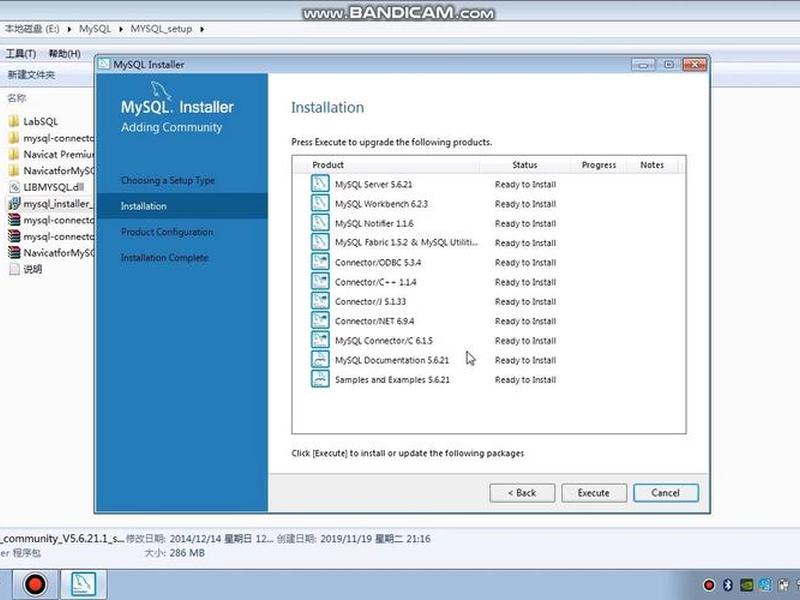Open the 帮助(H) menu in Explorer
Viewport: 800px width, 600px height.
(x=64, y=54)
